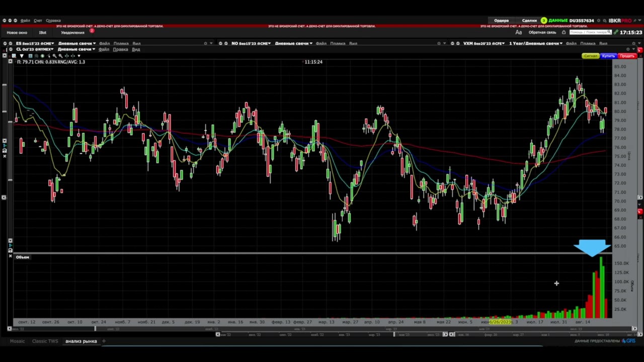Open the ES Sep15'23 @CME symbol dropdown
The height and width of the screenshot is (362, 644).
pyautogui.click(x=35, y=43)
